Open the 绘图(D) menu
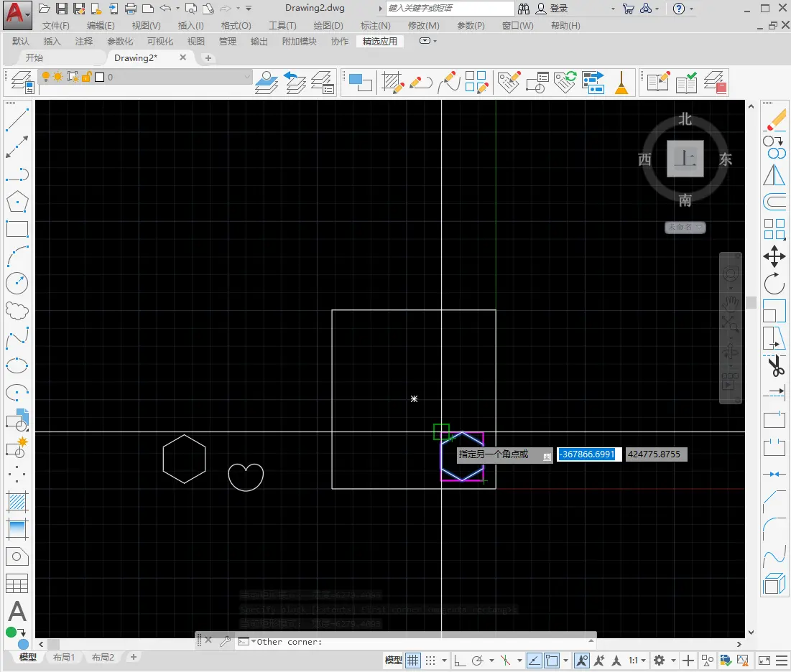This screenshot has width=791, height=672. [328, 26]
